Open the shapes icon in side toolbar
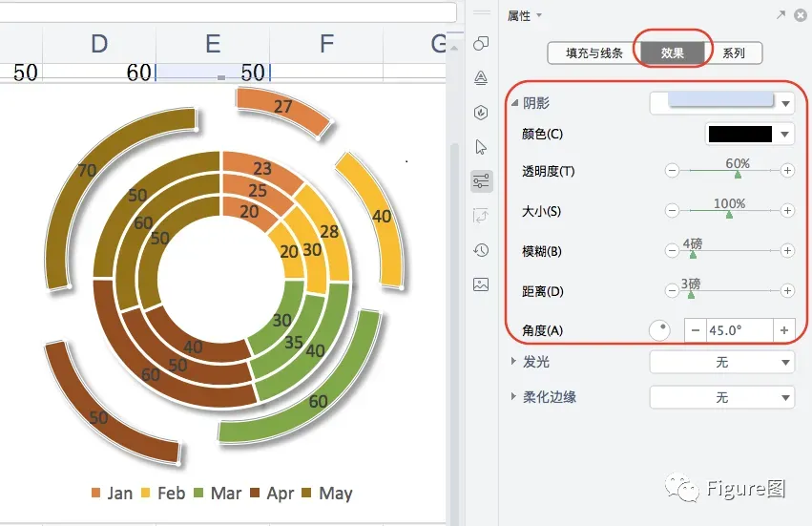Viewport: 812px width, 526px height. click(x=481, y=44)
